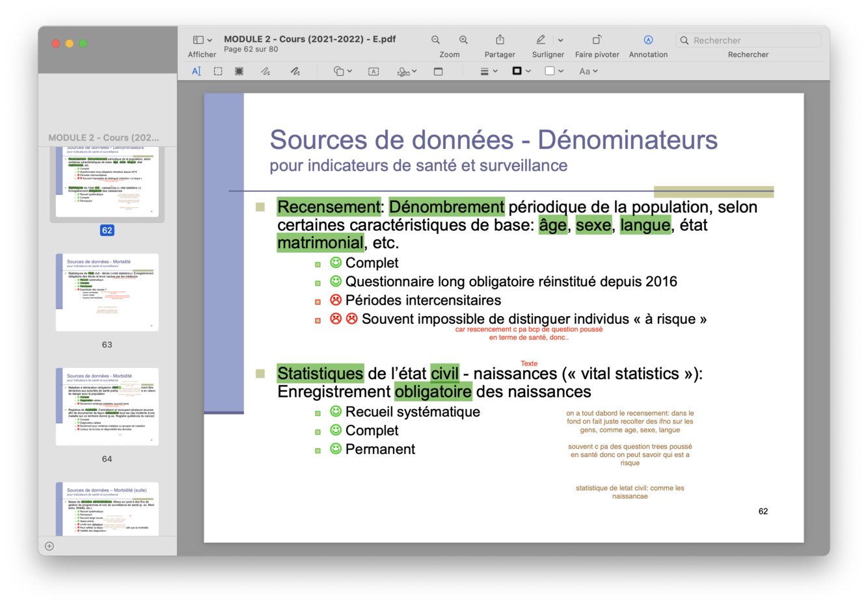Open the Shapes tool menu
Screen dimensions: 868x606
point(342,72)
